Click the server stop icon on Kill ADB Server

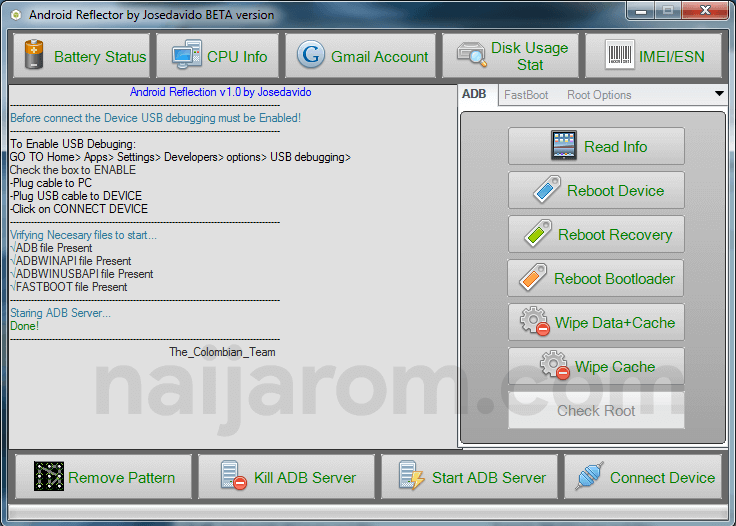click(234, 475)
